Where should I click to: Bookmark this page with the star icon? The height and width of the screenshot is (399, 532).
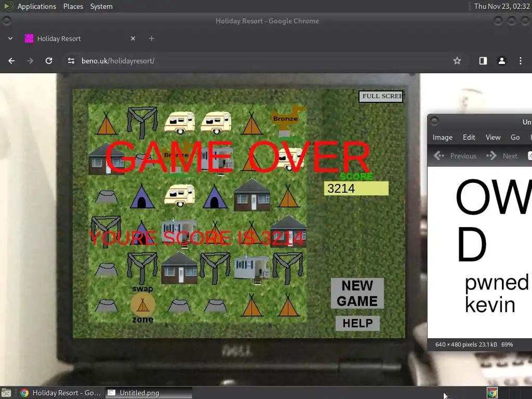click(457, 61)
